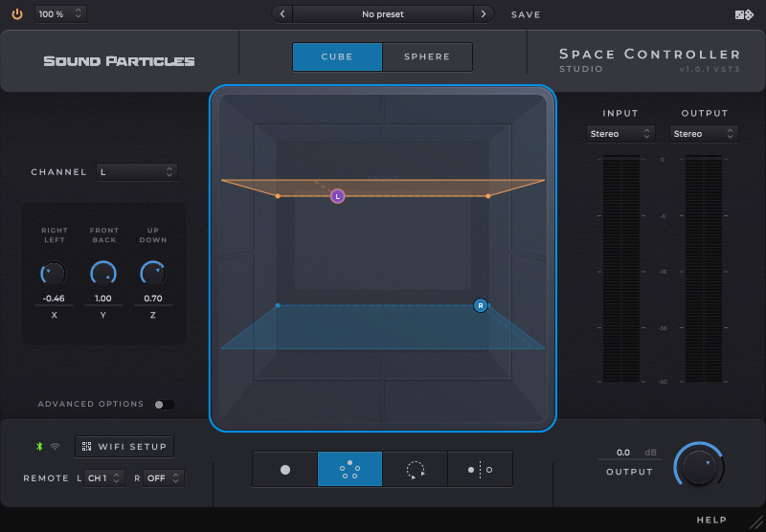Toggle the Advanced Options switch
The image size is (766, 532).
[165, 405]
